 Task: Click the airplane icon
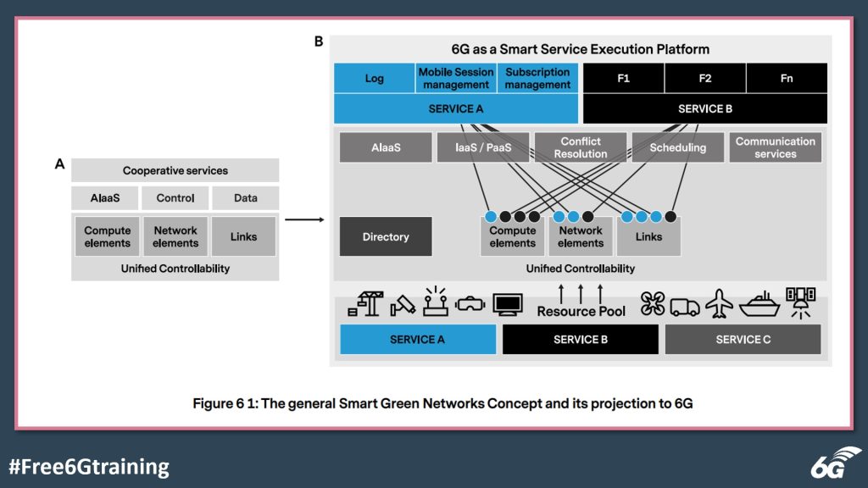pos(719,304)
